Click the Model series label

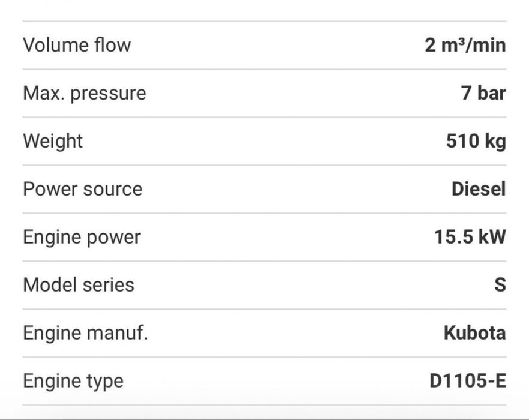[x=79, y=285]
